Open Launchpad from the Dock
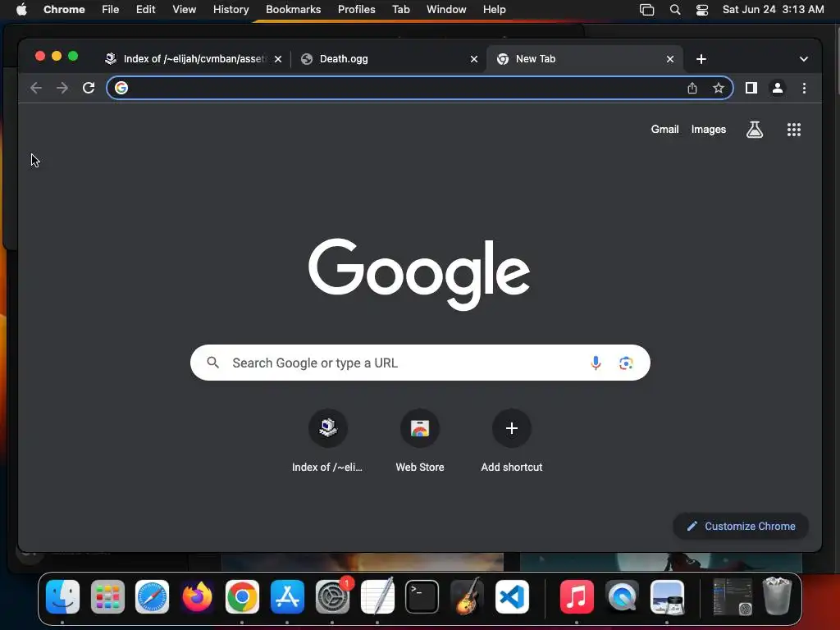Viewport: 840px width, 630px height. click(x=107, y=597)
